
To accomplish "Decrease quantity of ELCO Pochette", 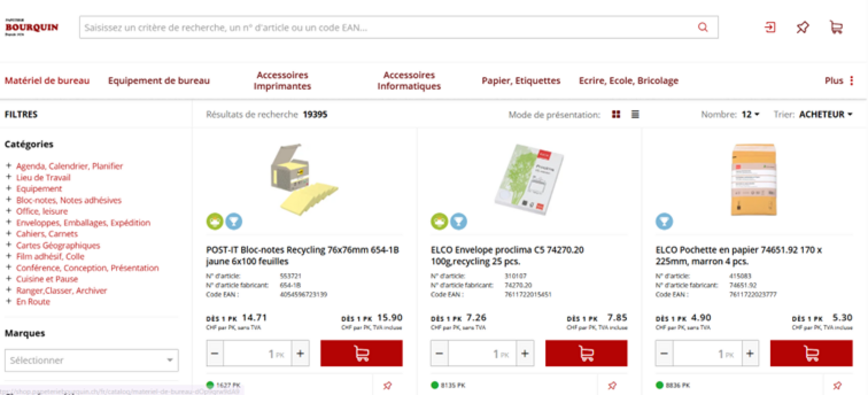I will point(664,353).
